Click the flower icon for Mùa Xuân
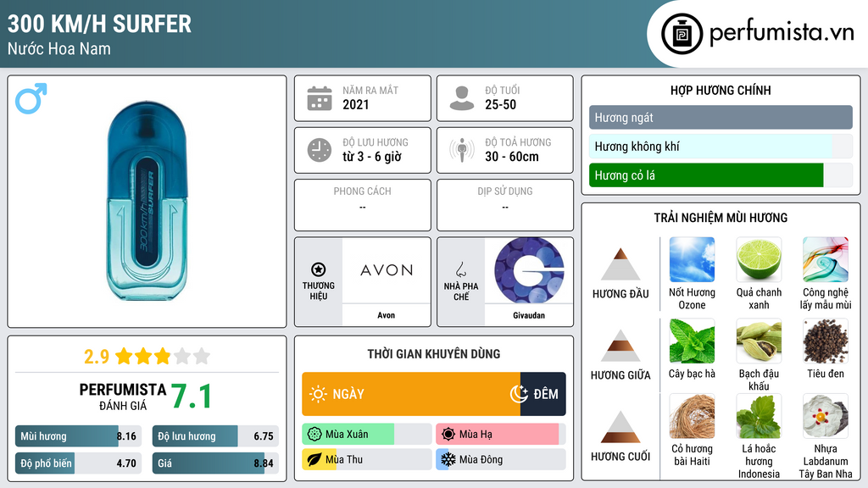 pos(314,435)
